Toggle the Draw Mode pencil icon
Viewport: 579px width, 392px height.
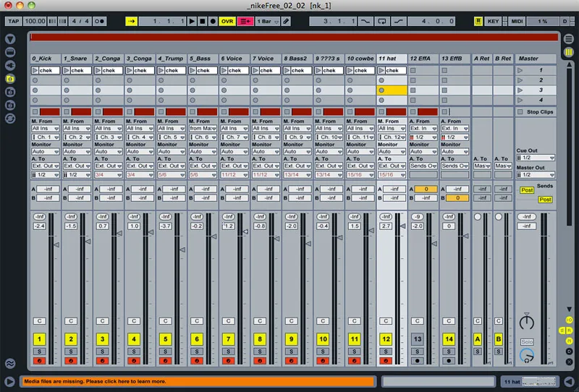pyautogui.click(x=287, y=22)
